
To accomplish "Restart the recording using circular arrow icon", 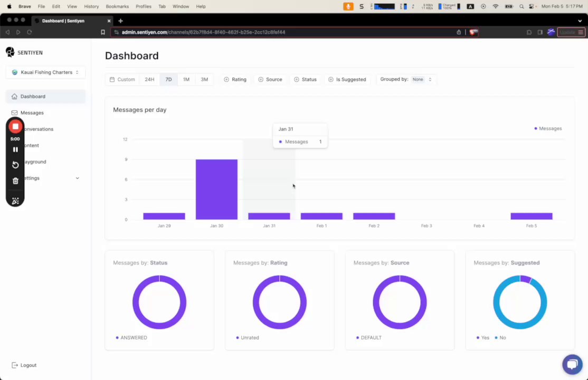I will point(15,165).
